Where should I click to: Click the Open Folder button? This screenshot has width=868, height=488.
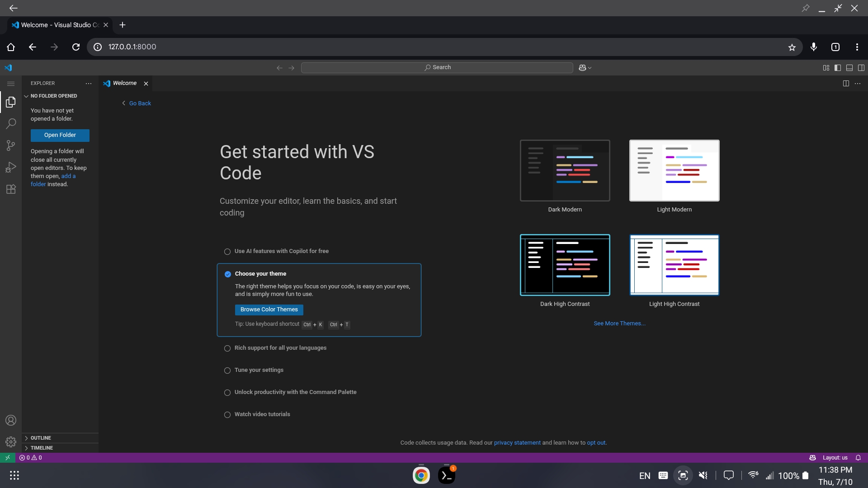(60, 135)
